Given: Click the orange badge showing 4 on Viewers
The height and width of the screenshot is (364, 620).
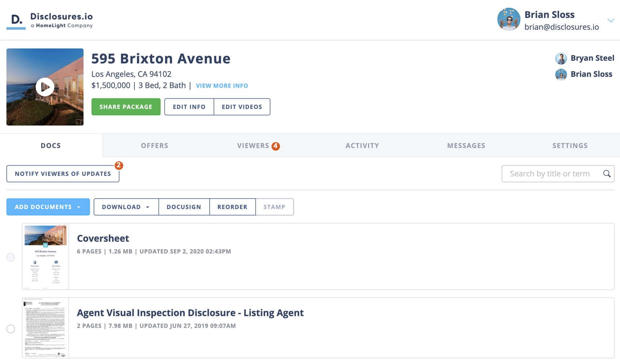Looking at the screenshot, I should click(275, 146).
